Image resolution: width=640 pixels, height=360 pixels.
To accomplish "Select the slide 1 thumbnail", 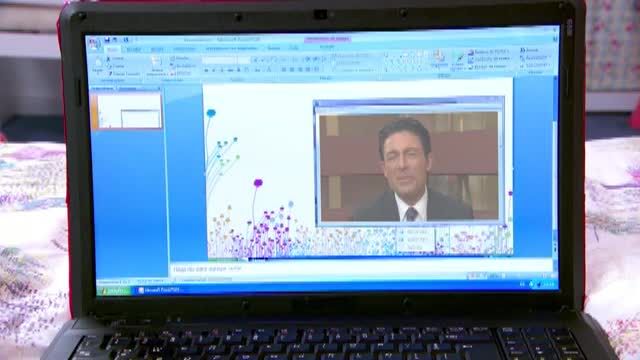I will pos(129,111).
